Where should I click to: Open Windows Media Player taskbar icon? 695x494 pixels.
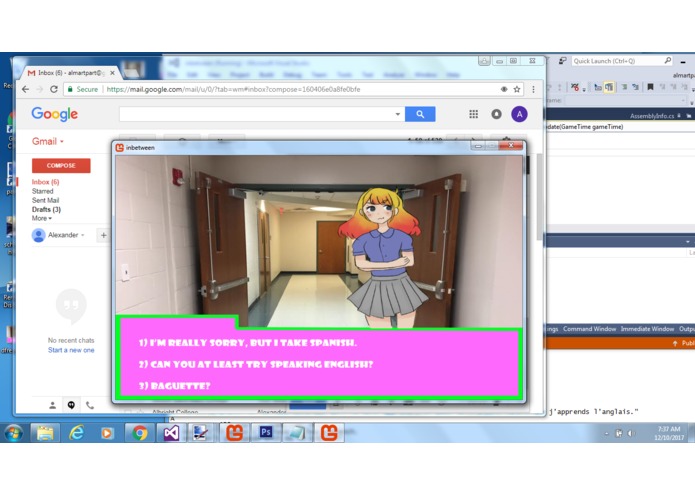click(x=108, y=433)
